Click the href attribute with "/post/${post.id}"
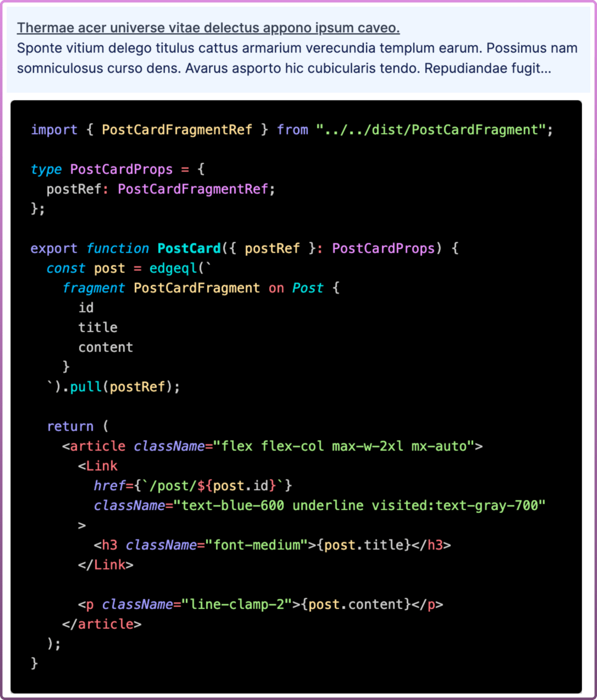The image size is (597, 700). click(x=192, y=486)
